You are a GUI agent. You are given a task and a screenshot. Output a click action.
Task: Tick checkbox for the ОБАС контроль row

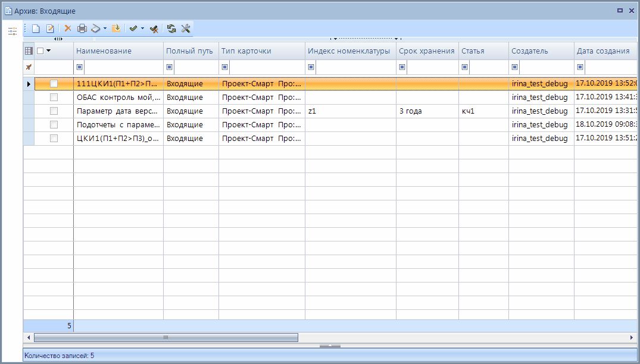coord(54,97)
